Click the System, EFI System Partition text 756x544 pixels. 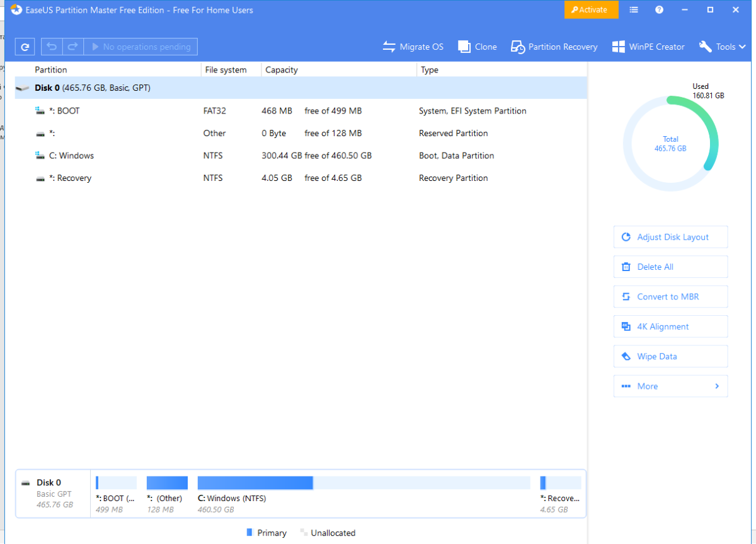472,111
